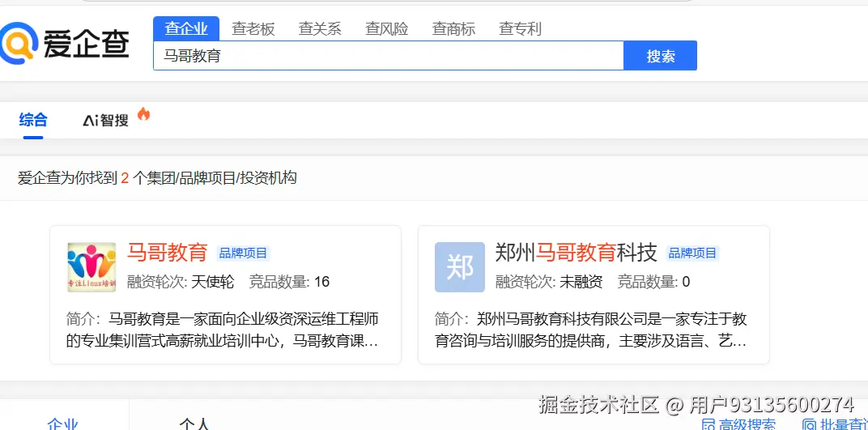The image size is (868, 430).
Task: Open the 马哥教育 brand title link
Action: tap(167, 253)
